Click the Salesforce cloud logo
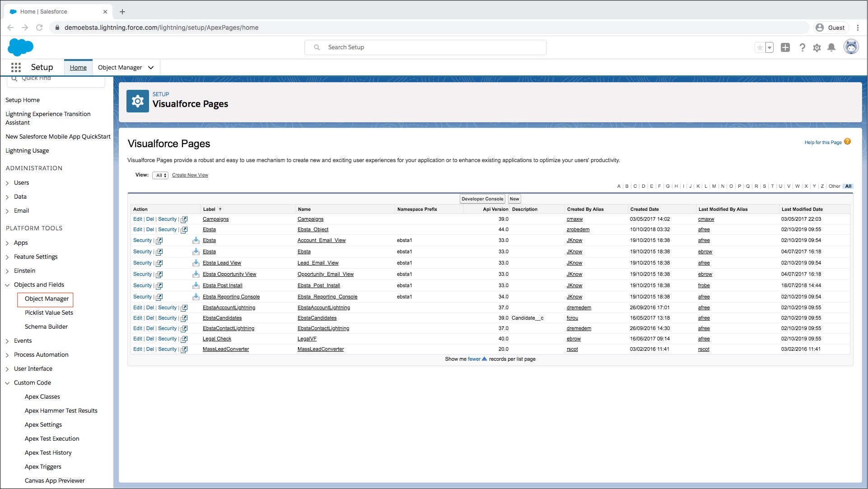 click(x=21, y=47)
